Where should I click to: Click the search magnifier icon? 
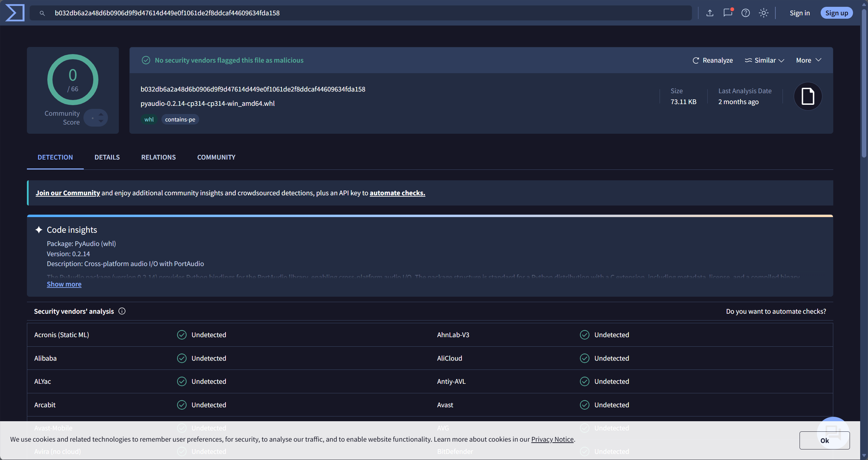pos(42,13)
